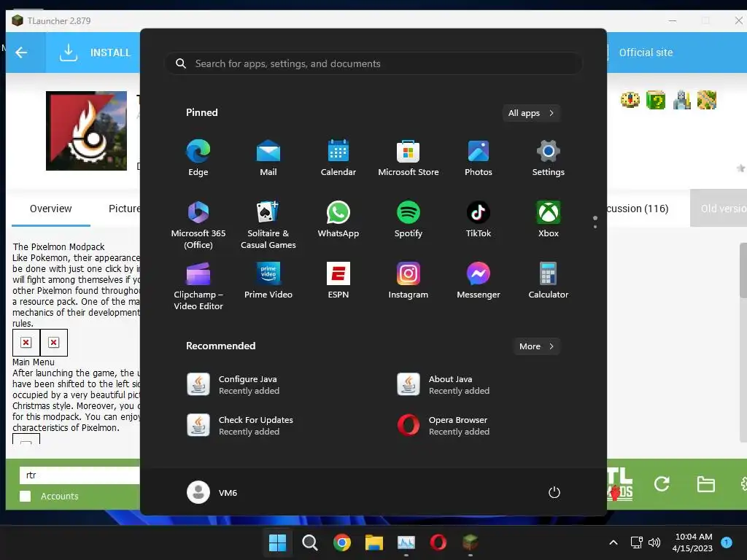Open network status in system tray
747x560 pixels.
tap(636, 542)
